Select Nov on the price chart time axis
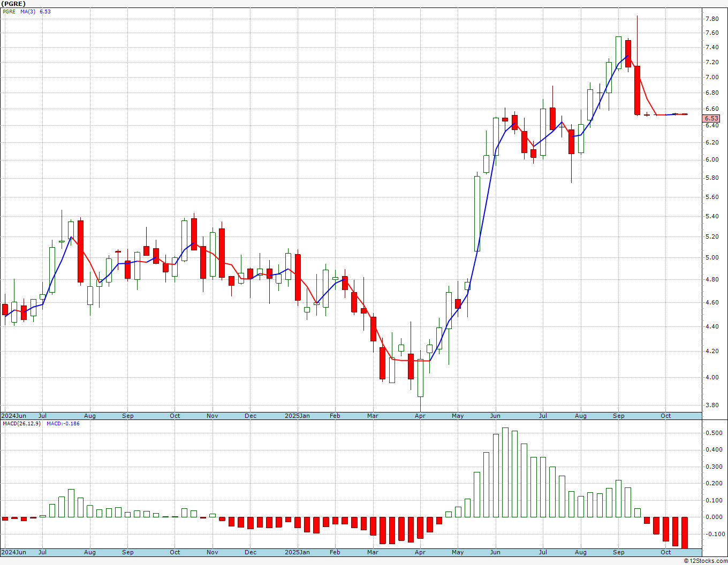728x565 pixels. [213, 416]
